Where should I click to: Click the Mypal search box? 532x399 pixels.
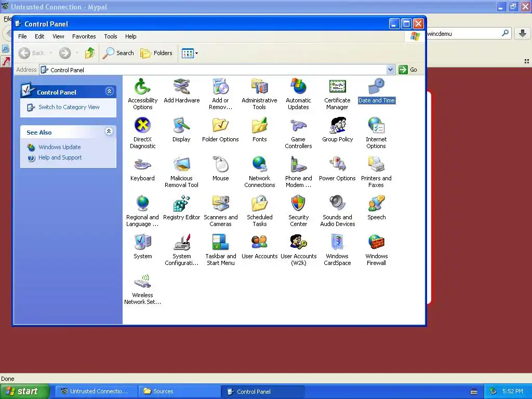coord(468,33)
